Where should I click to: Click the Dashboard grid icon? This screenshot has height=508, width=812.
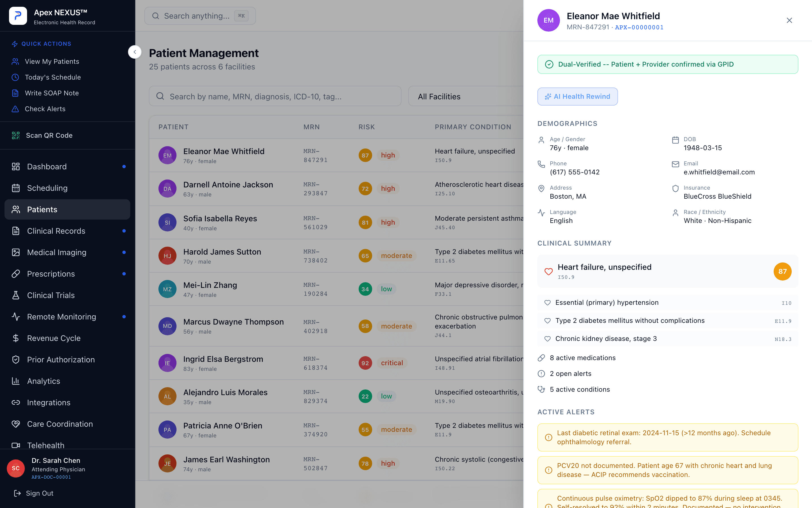(16, 167)
